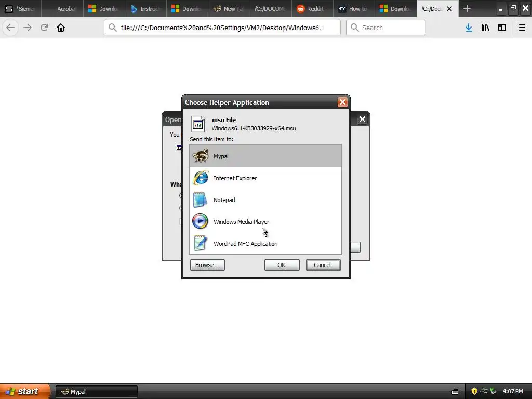The width and height of the screenshot is (532, 399).
Task: Switch to the Acrobat tab
Action: pos(62,8)
